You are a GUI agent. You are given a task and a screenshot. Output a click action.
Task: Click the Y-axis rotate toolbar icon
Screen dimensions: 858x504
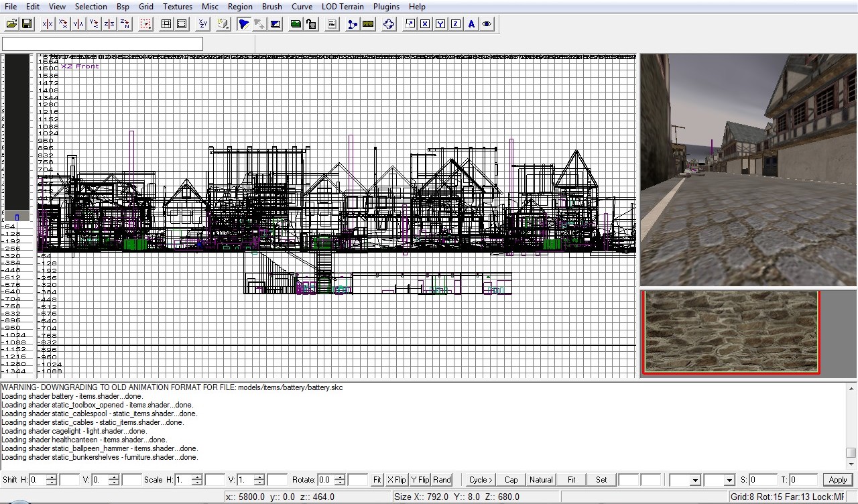click(94, 24)
